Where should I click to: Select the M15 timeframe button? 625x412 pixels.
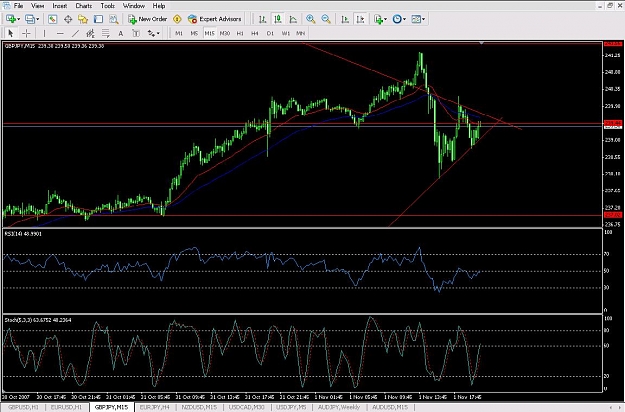pos(210,33)
